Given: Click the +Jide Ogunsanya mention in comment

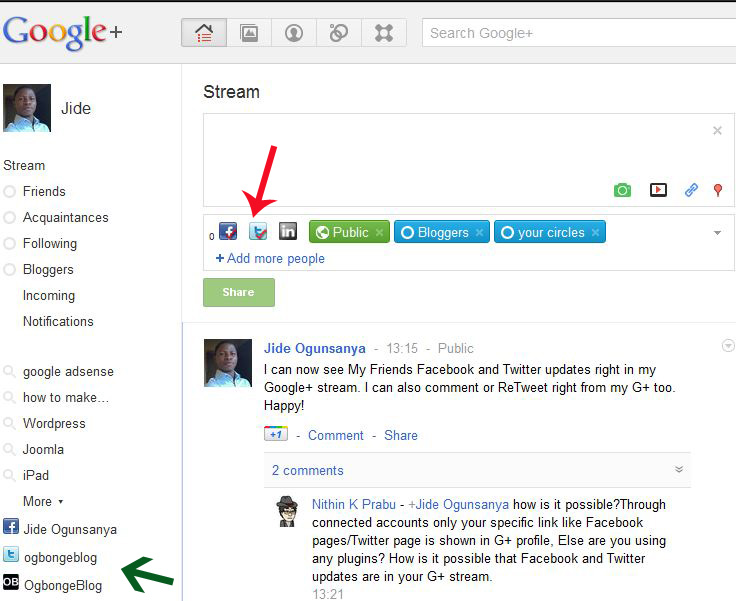Looking at the screenshot, I should click(459, 504).
